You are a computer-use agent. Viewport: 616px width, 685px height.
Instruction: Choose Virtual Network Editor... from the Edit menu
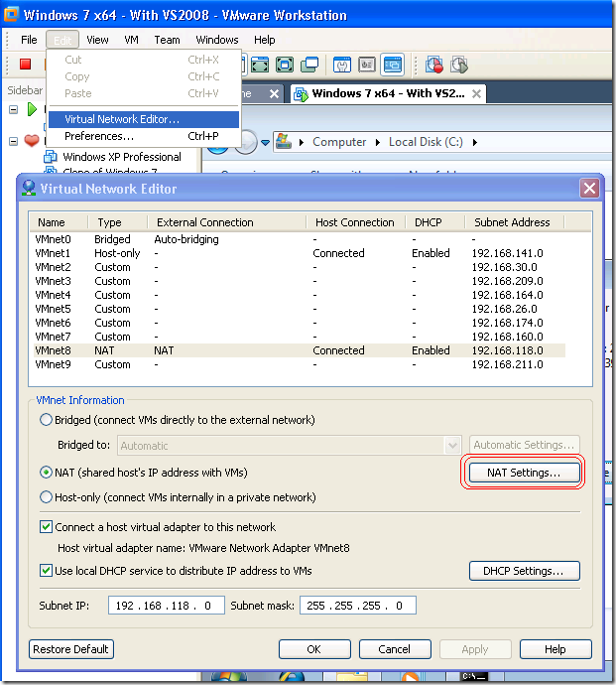click(x=144, y=119)
